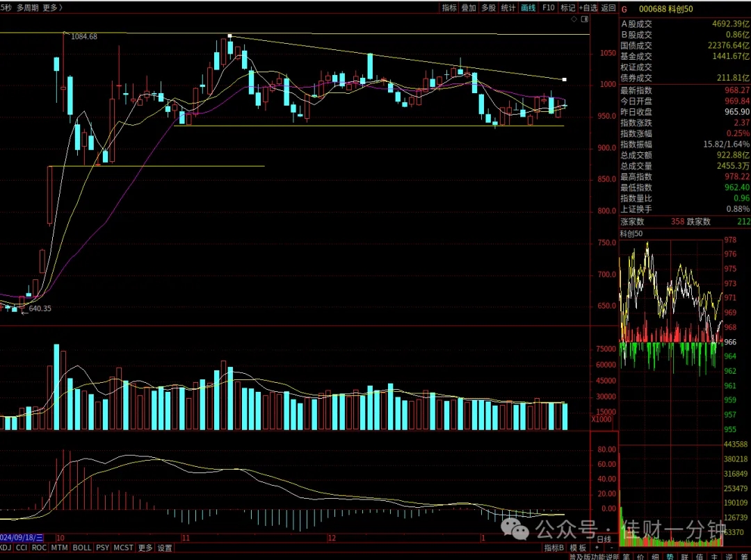Click the diamond icon above the chart

[574, 19]
